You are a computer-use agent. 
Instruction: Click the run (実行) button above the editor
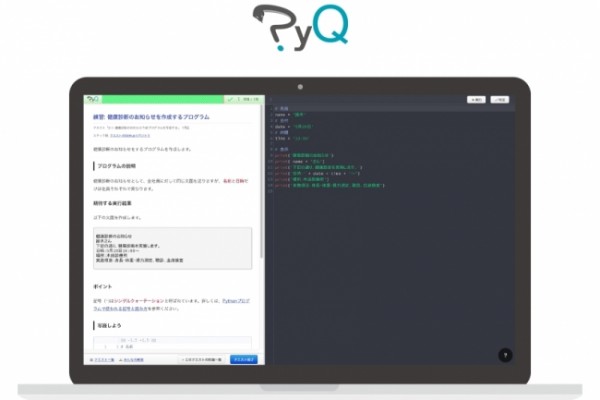point(476,100)
